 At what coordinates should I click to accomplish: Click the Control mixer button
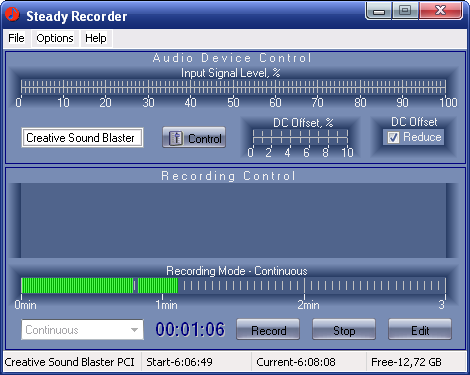194,137
